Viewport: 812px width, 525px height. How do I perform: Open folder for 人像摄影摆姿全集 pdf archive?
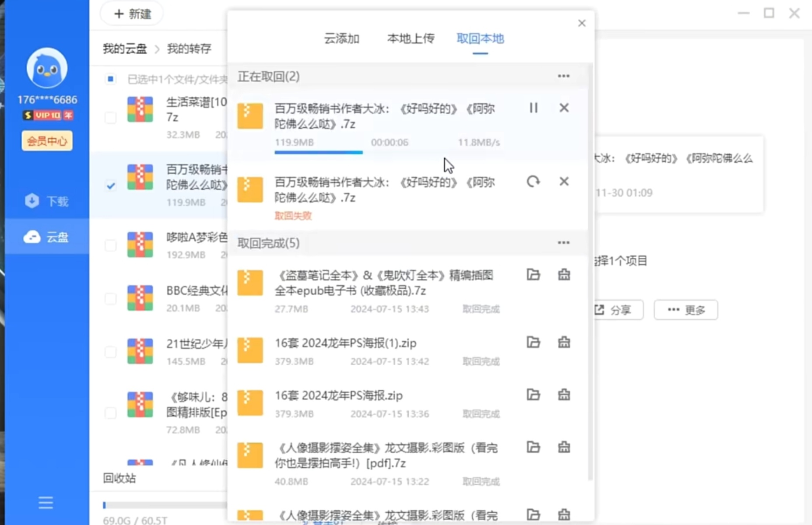click(533, 447)
